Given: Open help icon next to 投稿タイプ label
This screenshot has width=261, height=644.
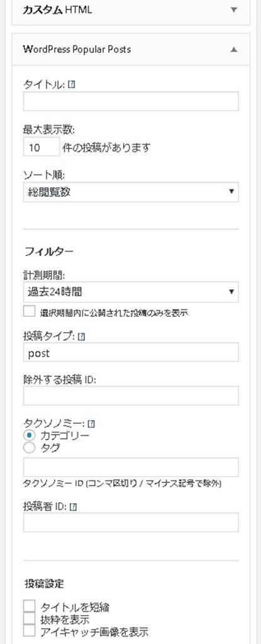Looking at the screenshot, I should pyautogui.click(x=81, y=337).
